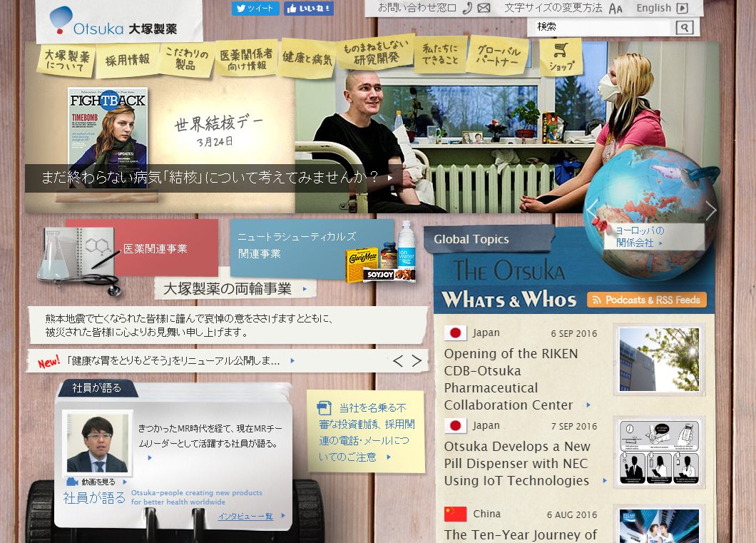Click the Global Topics header label
Viewport: 756px width, 543px height.
coord(471,239)
